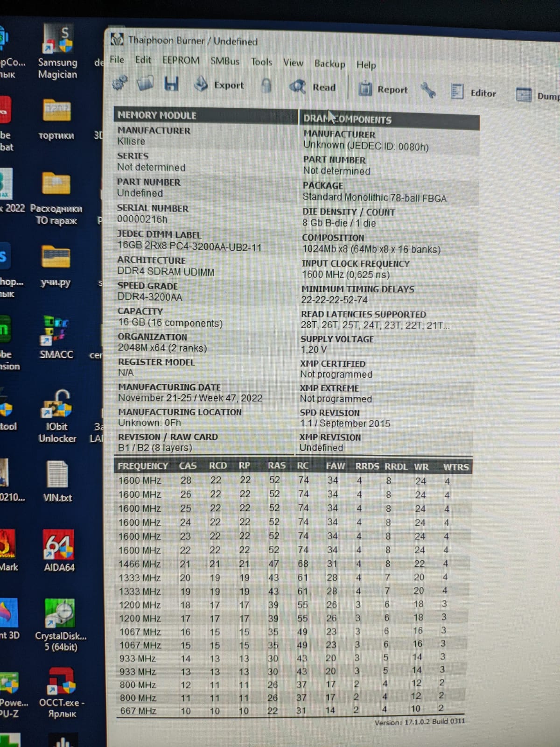Screen dimensions: 560x747
Task: Click the padlock toolbar icon
Action: click(x=266, y=85)
